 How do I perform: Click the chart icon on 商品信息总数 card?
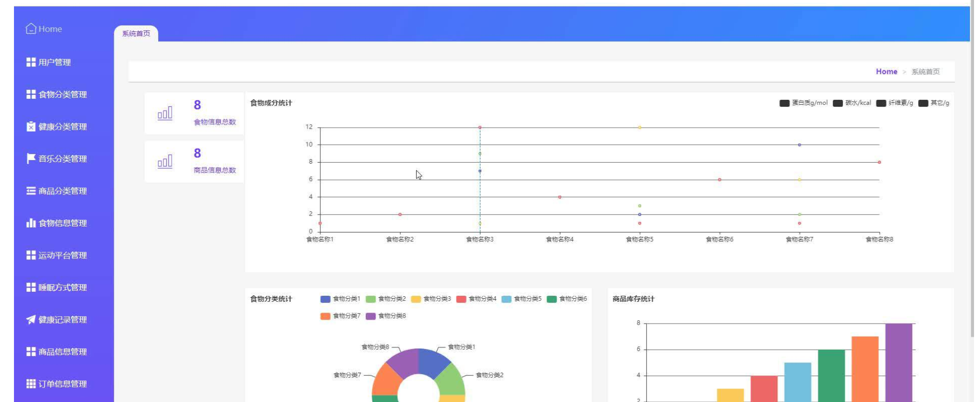click(165, 162)
